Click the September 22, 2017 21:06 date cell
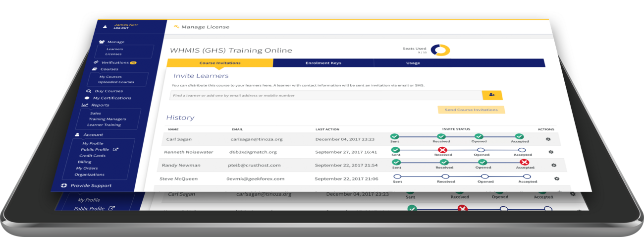644x237 pixels. click(346, 178)
